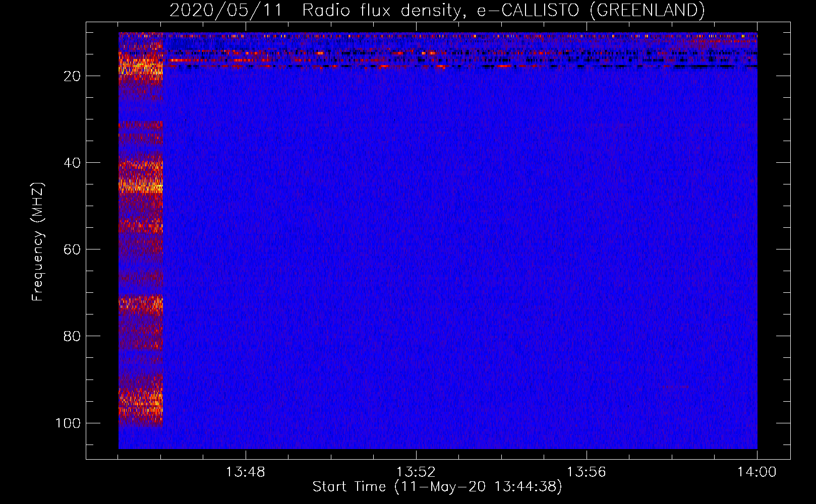Click the '80' frequency tick label

pos(72,336)
